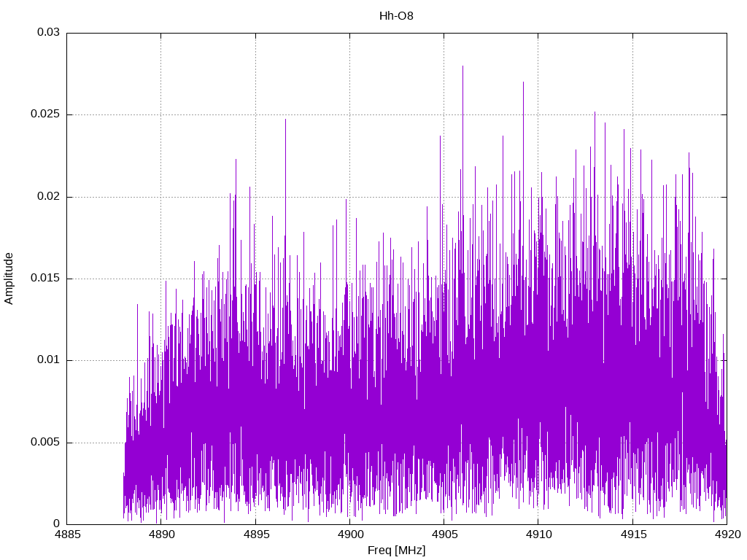Screen dimensions: 747x560
Task: Click the 4885 x-axis tick label
Action: click(67, 534)
